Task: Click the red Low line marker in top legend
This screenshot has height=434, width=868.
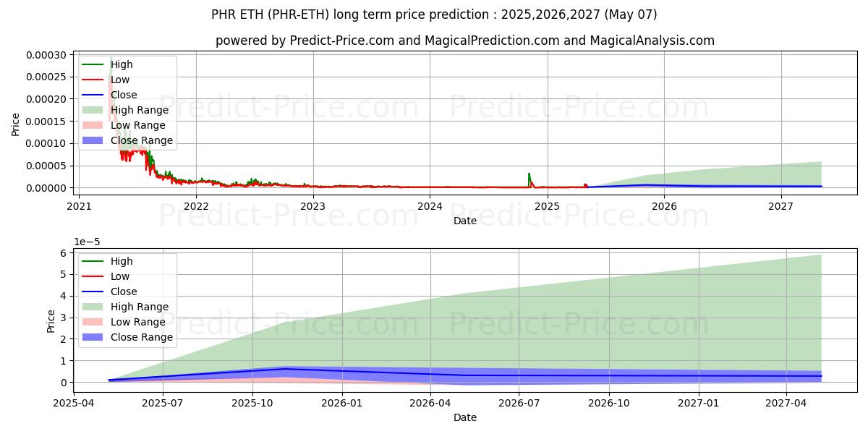Action: pyautogui.click(x=93, y=80)
